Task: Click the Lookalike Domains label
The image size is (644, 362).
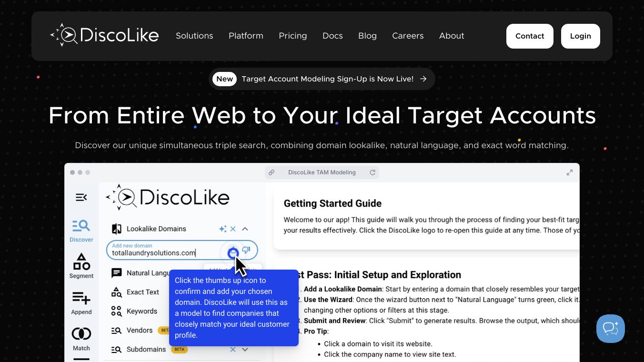Action: (156, 229)
